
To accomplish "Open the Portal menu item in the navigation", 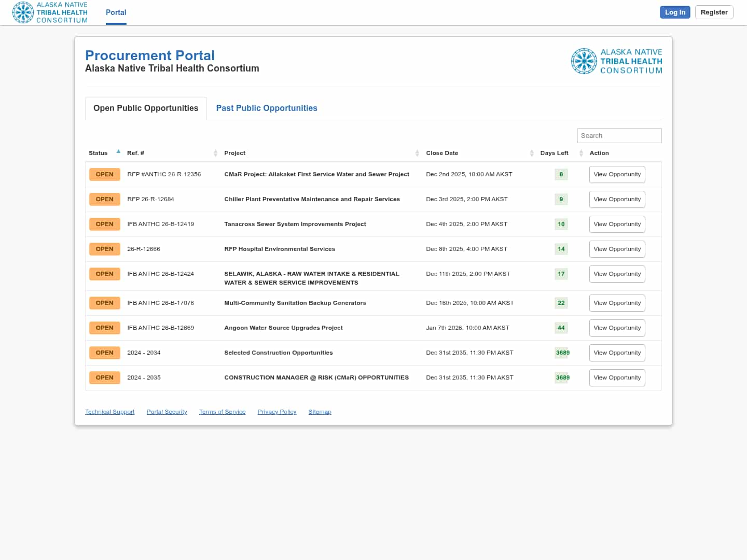I will (x=116, y=12).
